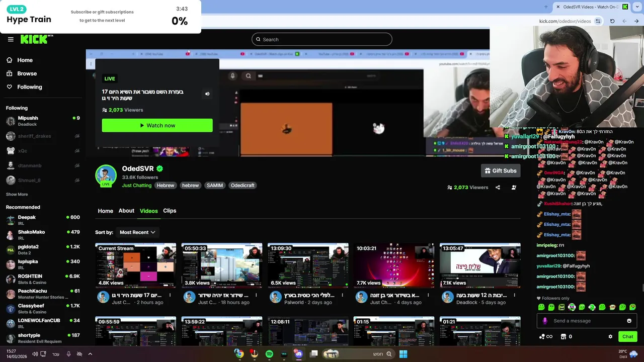Click the SAMIM tag
The width and height of the screenshot is (644, 362).
(215, 186)
